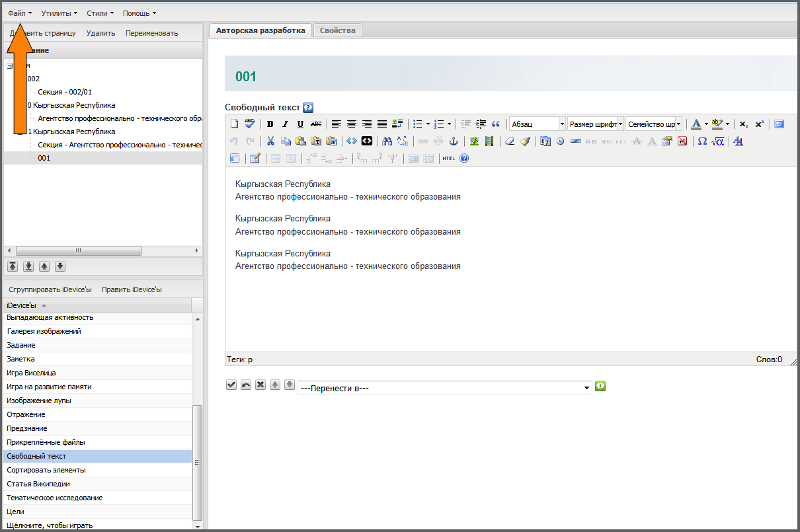Open find with binoculars icon
The image size is (800, 532).
coord(387,141)
